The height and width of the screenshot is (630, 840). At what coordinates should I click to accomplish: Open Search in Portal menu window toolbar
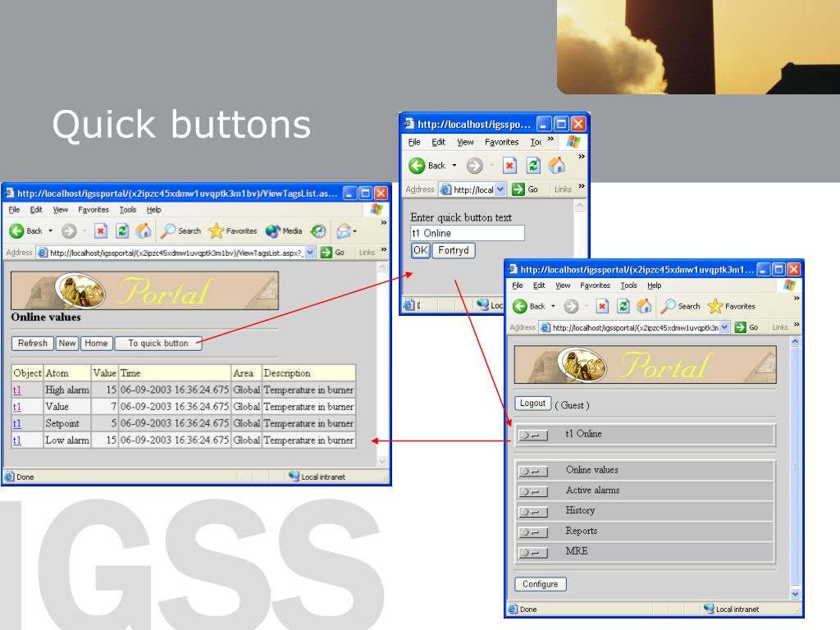(x=680, y=306)
